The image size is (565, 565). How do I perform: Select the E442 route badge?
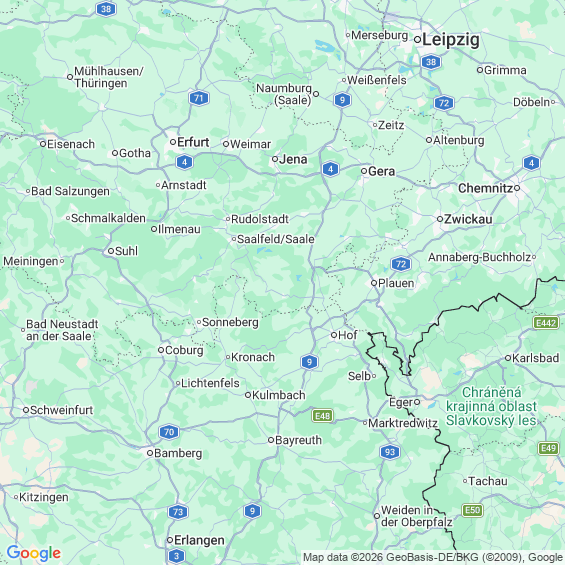click(546, 322)
